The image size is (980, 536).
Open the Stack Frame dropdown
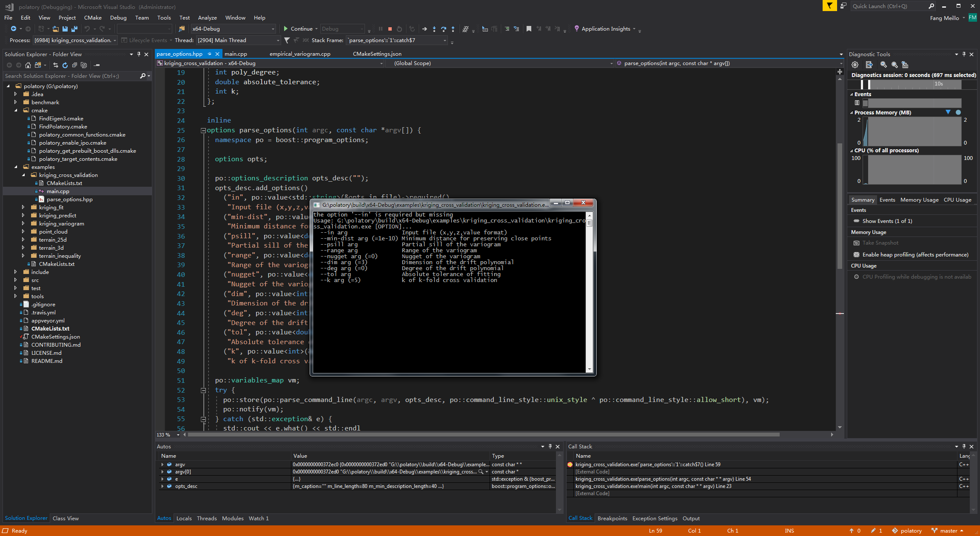(397, 40)
